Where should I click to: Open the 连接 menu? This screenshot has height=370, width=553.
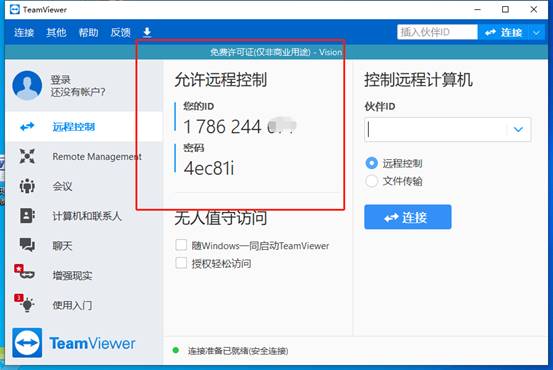click(x=24, y=32)
